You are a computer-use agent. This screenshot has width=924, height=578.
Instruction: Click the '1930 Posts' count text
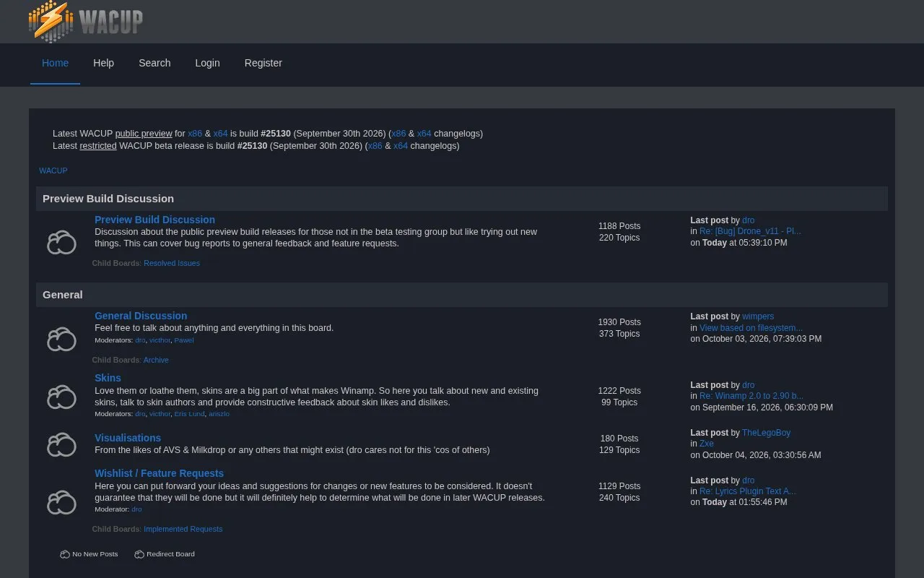point(619,322)
